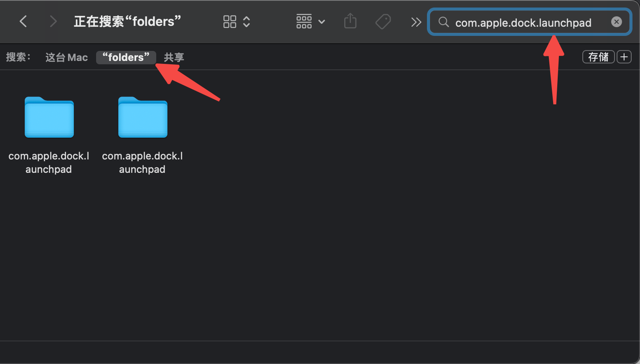Screen dimensions: 640x364
Task: Go back with the left chevron
Action: click(x=23, y=21)
